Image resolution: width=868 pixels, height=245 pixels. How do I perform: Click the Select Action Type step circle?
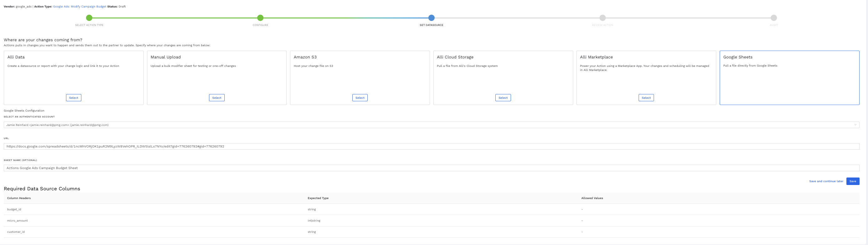(89, 18)
